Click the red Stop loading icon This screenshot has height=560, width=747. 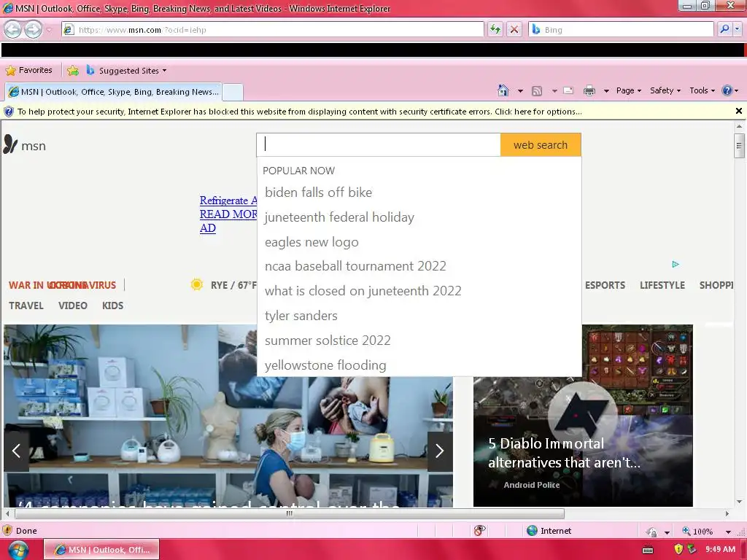tap(514, 29)
